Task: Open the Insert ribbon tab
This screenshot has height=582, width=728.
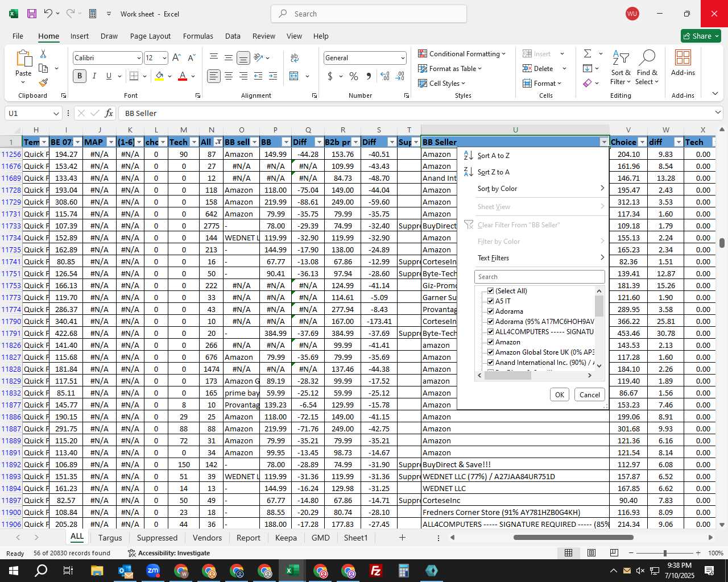Action: [80, 36]
